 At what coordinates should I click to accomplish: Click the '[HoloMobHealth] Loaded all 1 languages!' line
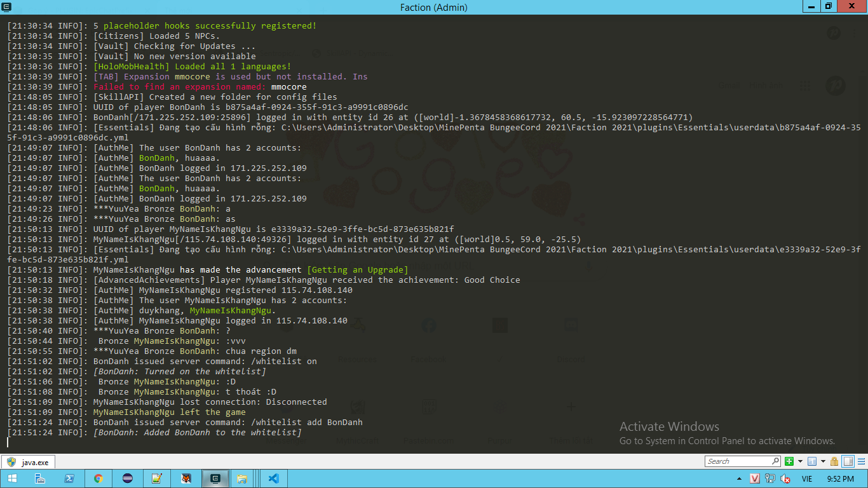(149, 67)
